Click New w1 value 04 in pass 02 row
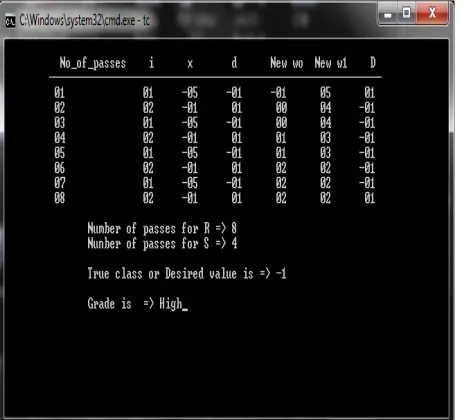460x420 pixels. (x=326, y=108)
